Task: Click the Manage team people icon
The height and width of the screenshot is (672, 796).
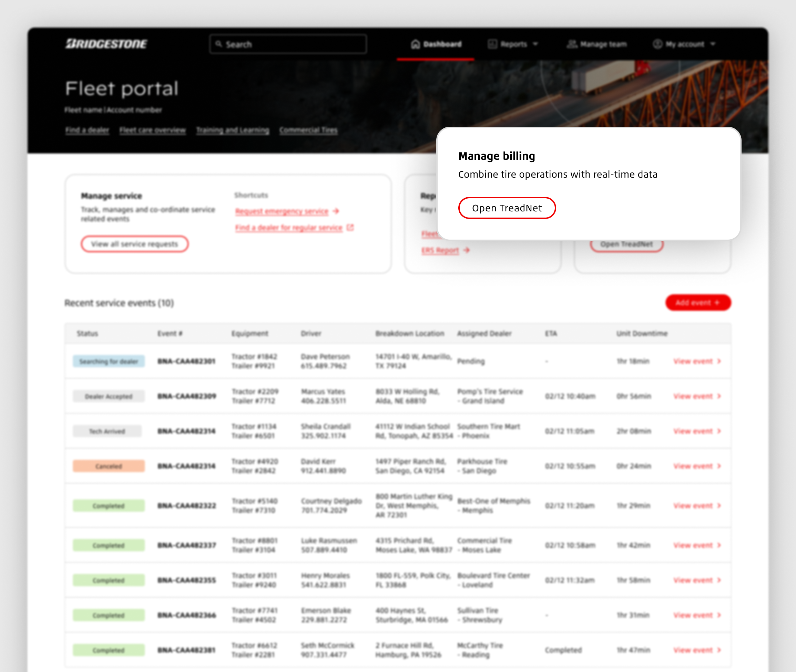Action: click(x=571, y=44)
